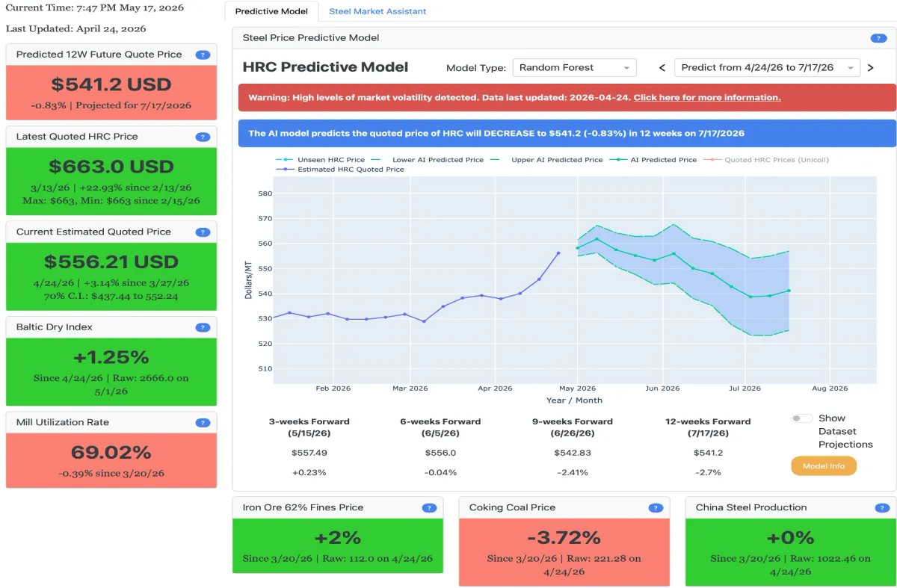Toggle Unseen HRC Price legend series

tap(321, 160)
